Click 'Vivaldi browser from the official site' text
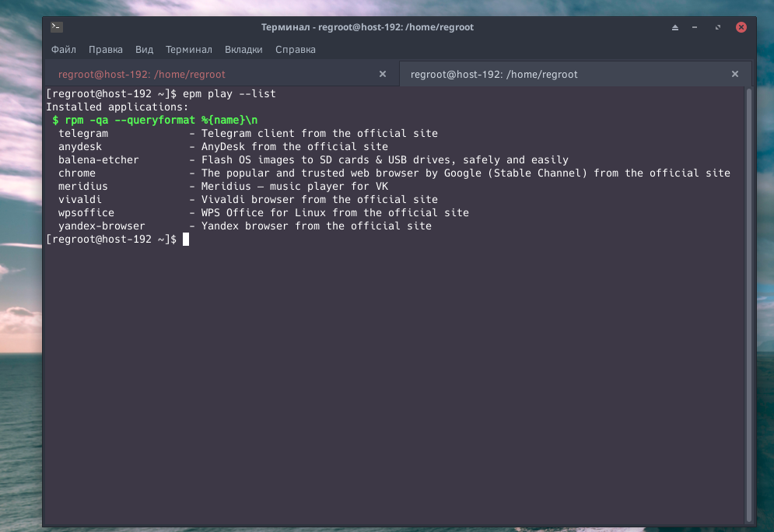Screen dimensions: 774x532 (320, 200)
